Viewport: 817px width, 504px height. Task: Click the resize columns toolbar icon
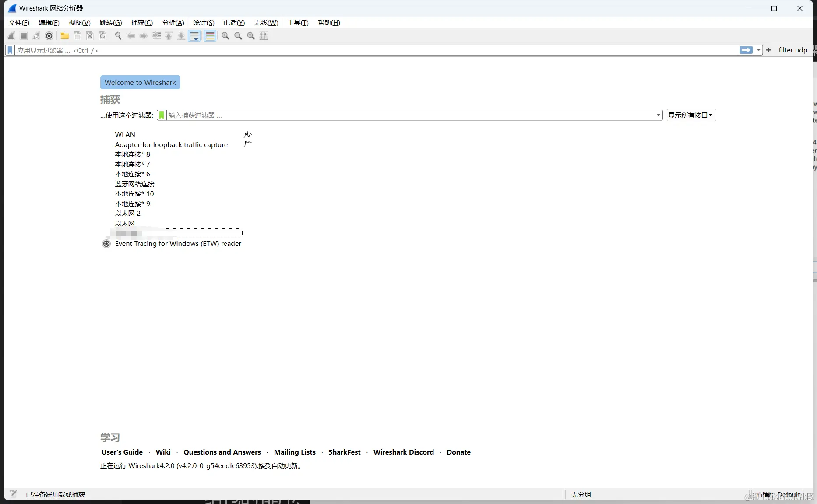[264, 36]
